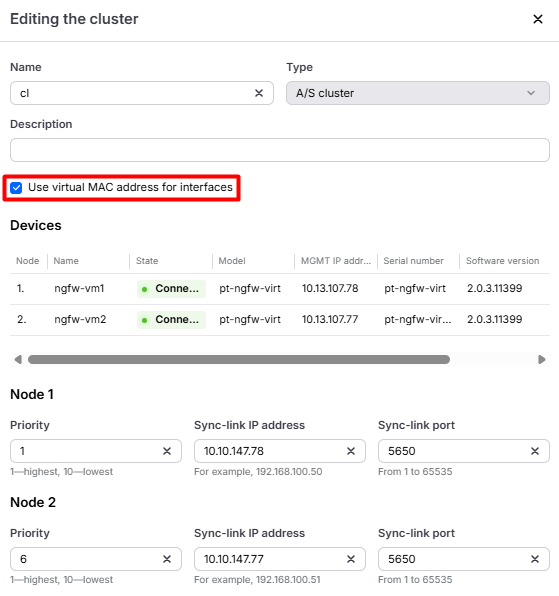
Task: Select the ngfw-vm1 device row
Action: click(280, 288)
